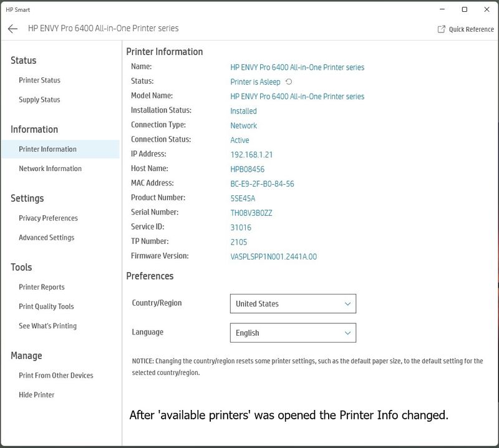Click the IP address 192.168.1.21

click(x=251, y=155)
